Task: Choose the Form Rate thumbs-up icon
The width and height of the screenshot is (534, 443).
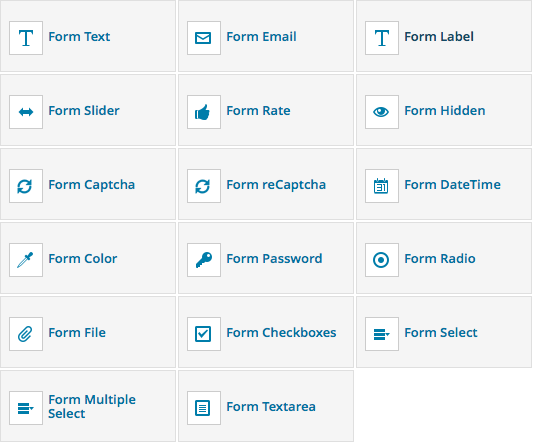Action: click(204, 112)
